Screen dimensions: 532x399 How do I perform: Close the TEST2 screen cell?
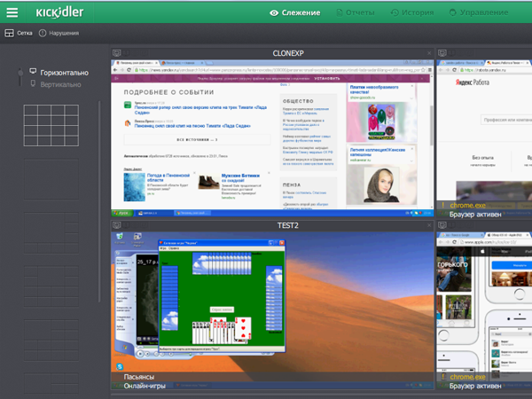pyautogui.click(x=429, y=225)
